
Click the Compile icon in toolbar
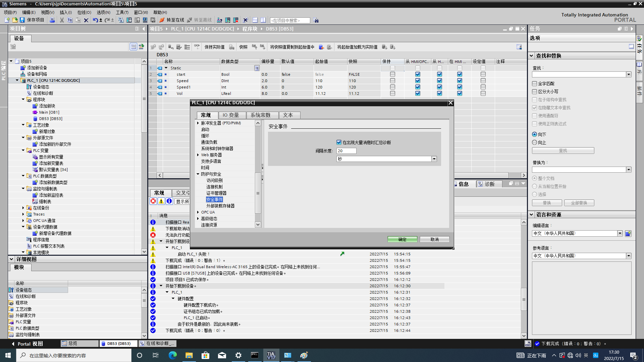tap(121, 20)
